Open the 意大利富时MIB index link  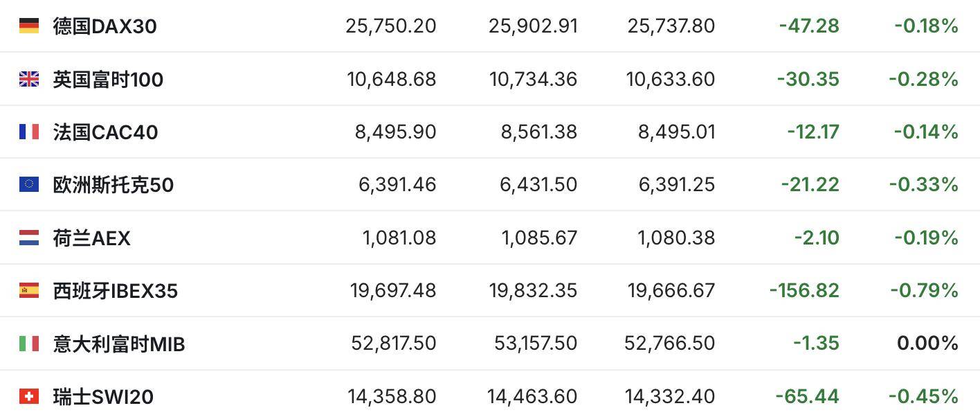(x=119, y=343)
